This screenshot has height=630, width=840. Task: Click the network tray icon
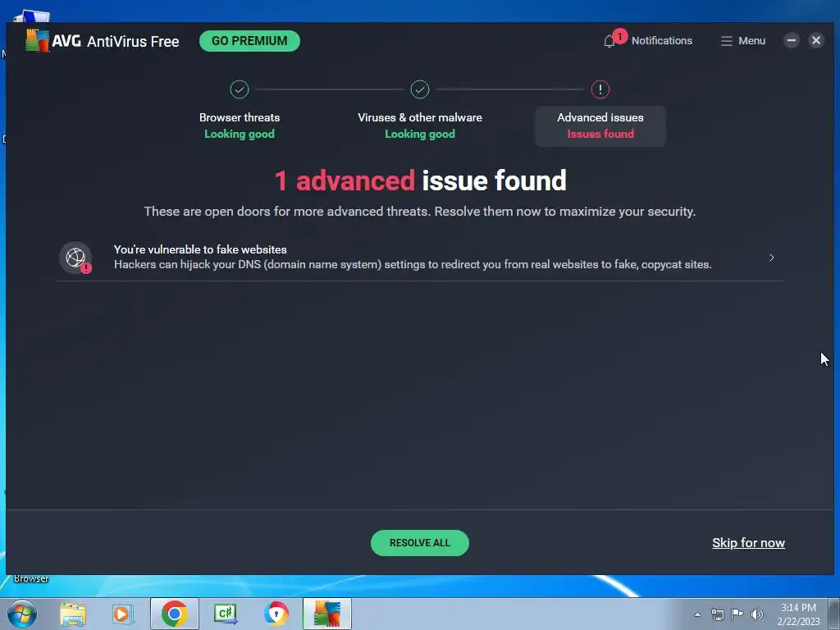point(717,614)
